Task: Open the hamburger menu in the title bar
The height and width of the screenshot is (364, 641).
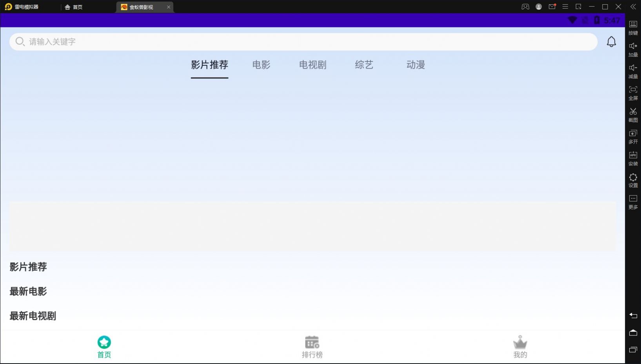Action: point(565,6)
